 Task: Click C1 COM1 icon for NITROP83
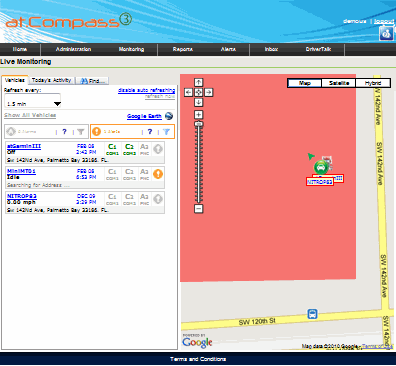[x=112, y=199]
